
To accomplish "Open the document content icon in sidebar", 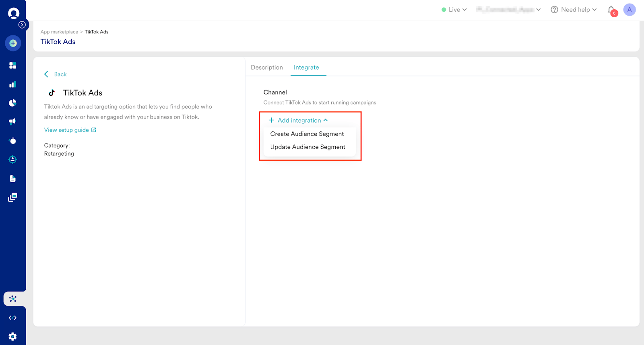I will 13,179.
